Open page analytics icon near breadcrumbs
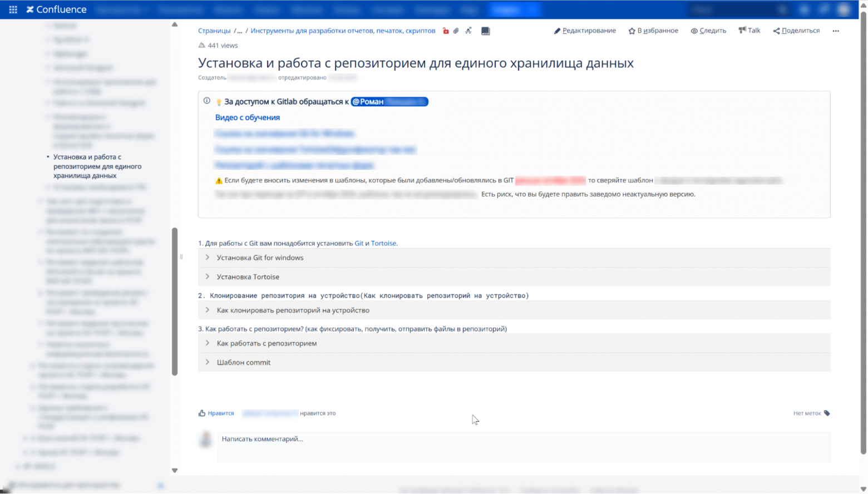 [x=468, y=31]
